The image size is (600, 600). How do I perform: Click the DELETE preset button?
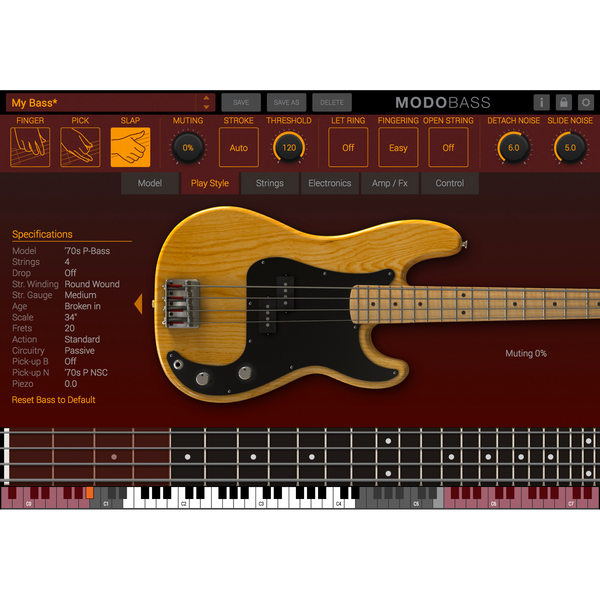click(332, 103)
